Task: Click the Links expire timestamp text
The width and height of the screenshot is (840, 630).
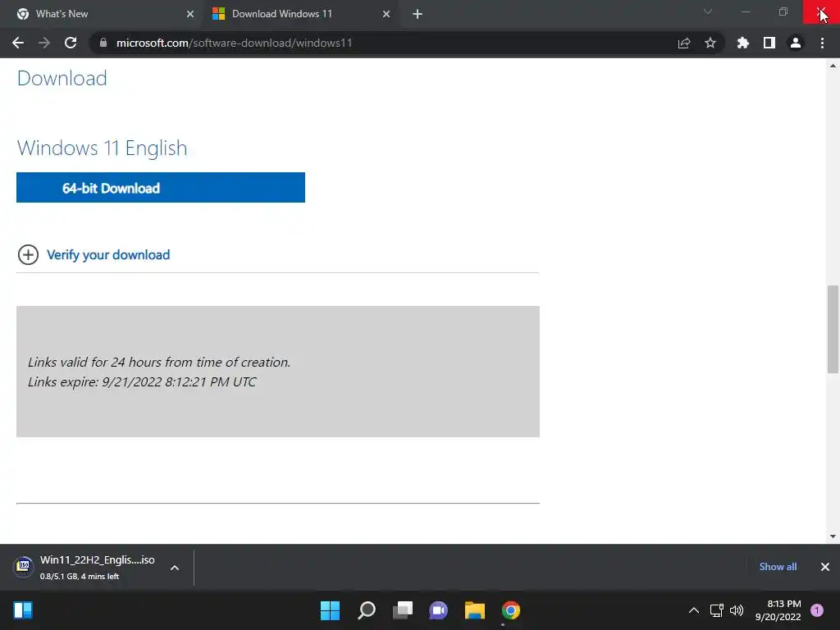Action: [142, 382]
